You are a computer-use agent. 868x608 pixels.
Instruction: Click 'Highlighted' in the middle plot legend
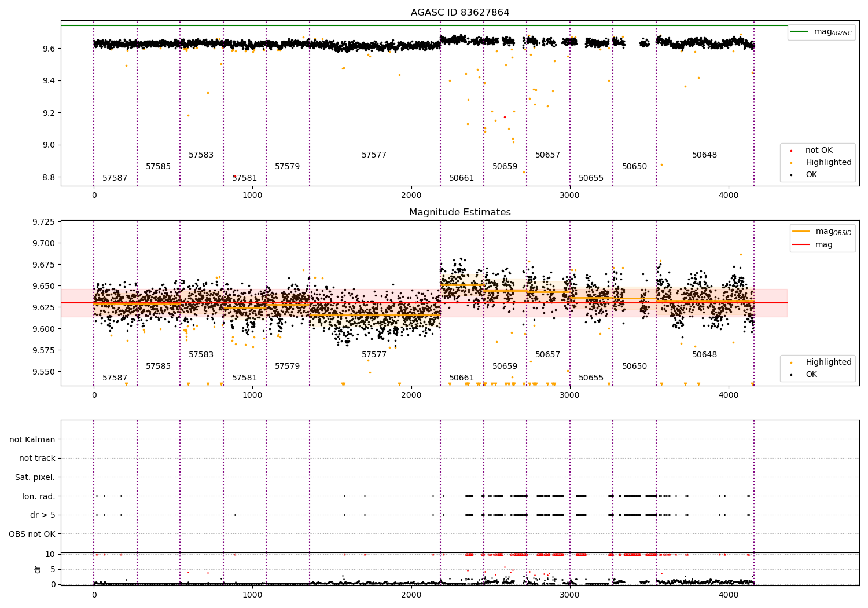(829, 362)
